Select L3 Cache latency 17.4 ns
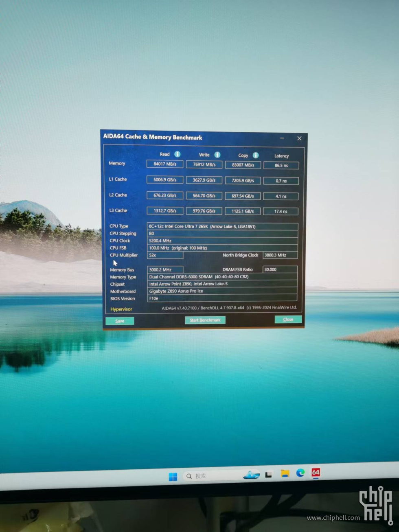 point(281,212)
